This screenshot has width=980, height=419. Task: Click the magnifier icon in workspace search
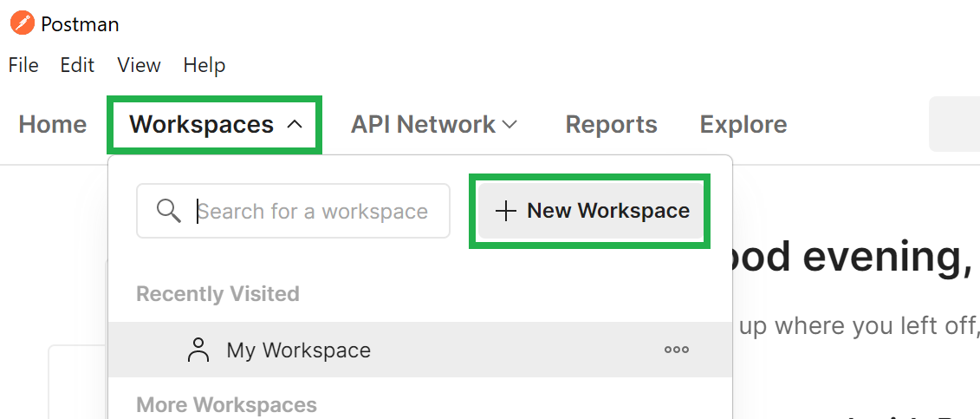click(x=169, y=211)
